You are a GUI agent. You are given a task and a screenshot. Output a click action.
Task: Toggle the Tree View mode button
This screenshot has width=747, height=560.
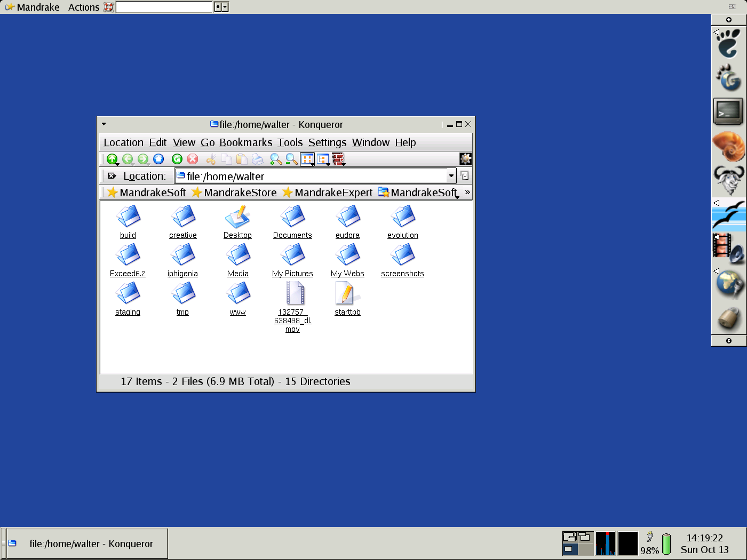323,159
